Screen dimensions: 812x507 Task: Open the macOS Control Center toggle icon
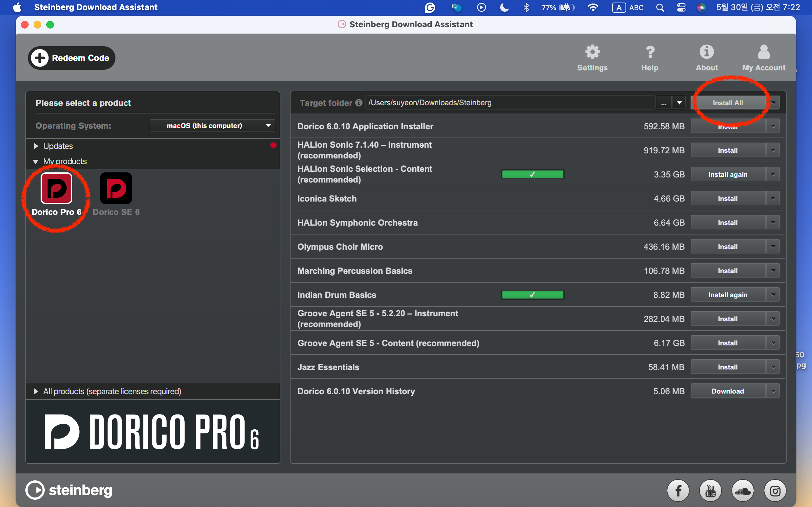pos(681,7)
